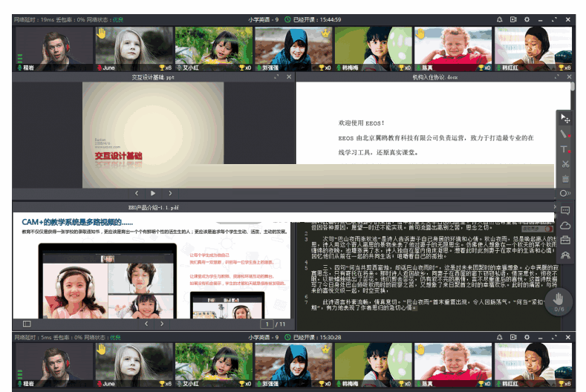Go to next PPT slide
The width and height of the screenshot is (586, 392).
click(x=170, y=193)
